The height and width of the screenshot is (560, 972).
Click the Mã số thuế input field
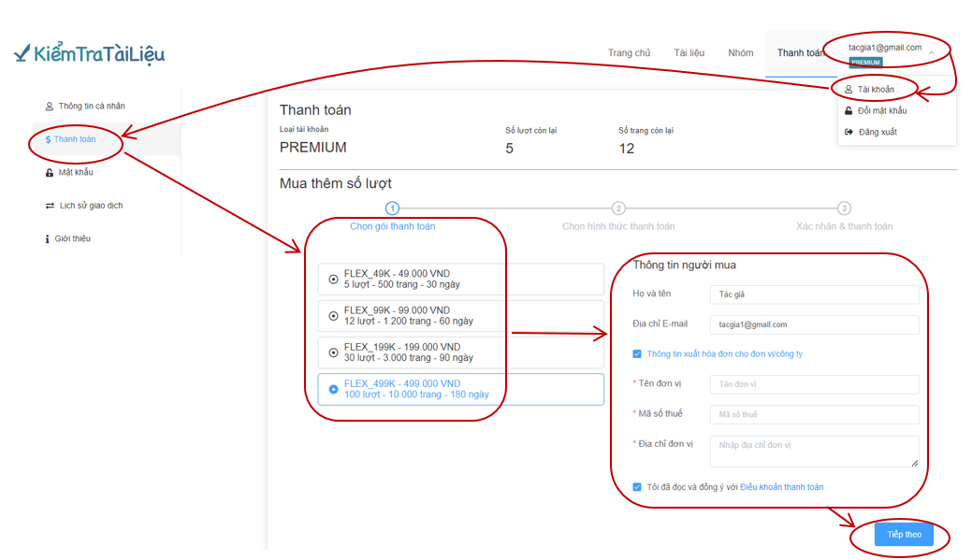point(814,414)
